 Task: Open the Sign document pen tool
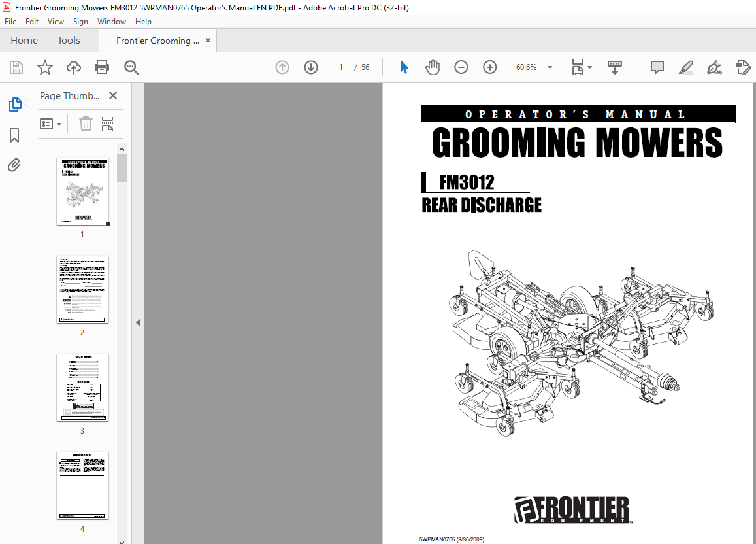[714, 67]
